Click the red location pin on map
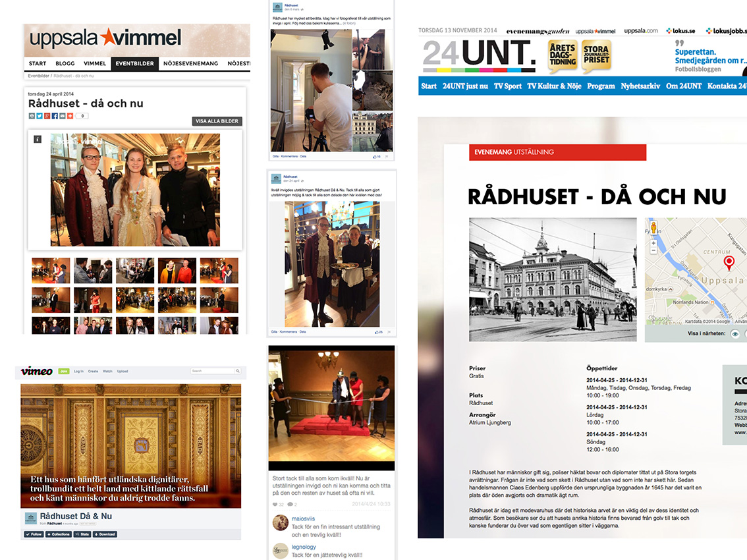Image resolution: width=747 pixels, height=560 pixels. pos(729,263)
